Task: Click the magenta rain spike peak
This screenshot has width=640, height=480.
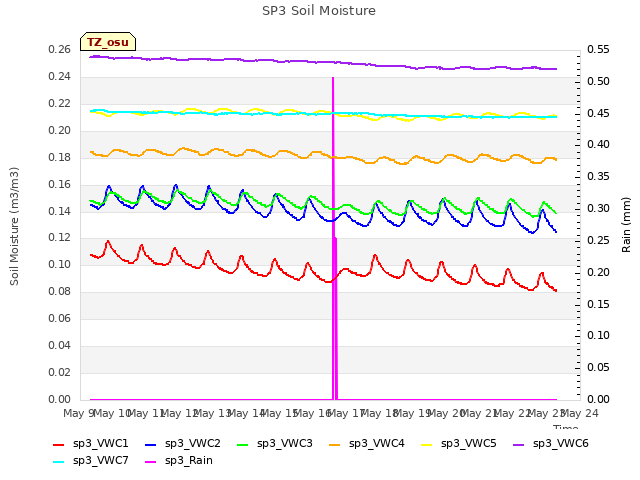Action: (x=333, y=78)
